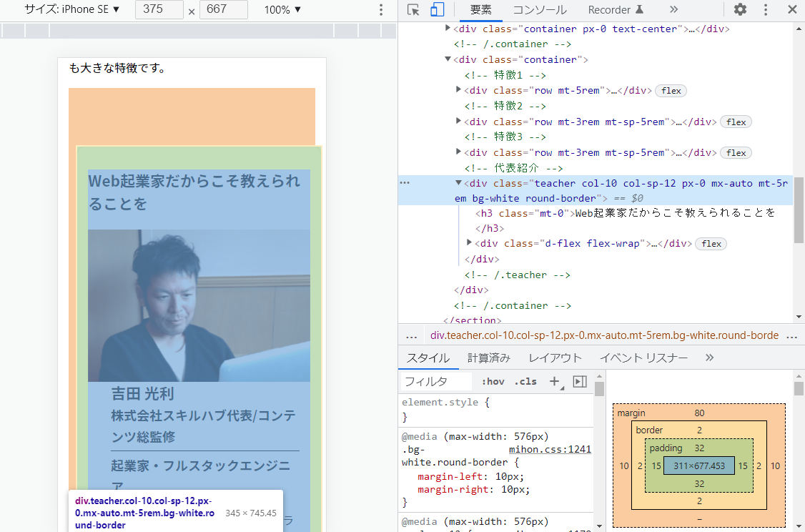Screen dimensions: 805x532
Task: Click the padding top value 32
Action: click(x=699, y=448)
